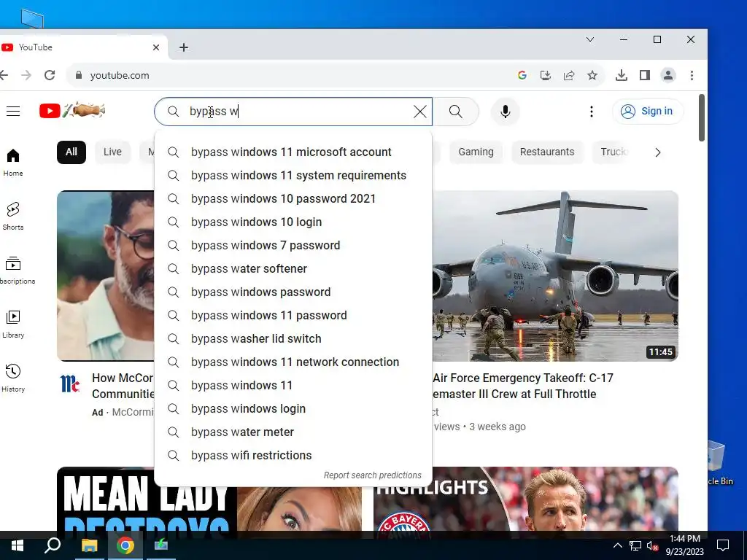Select the Gaming filter chip
This screenshot has height=560, width=747.
[x=476, y=152]
